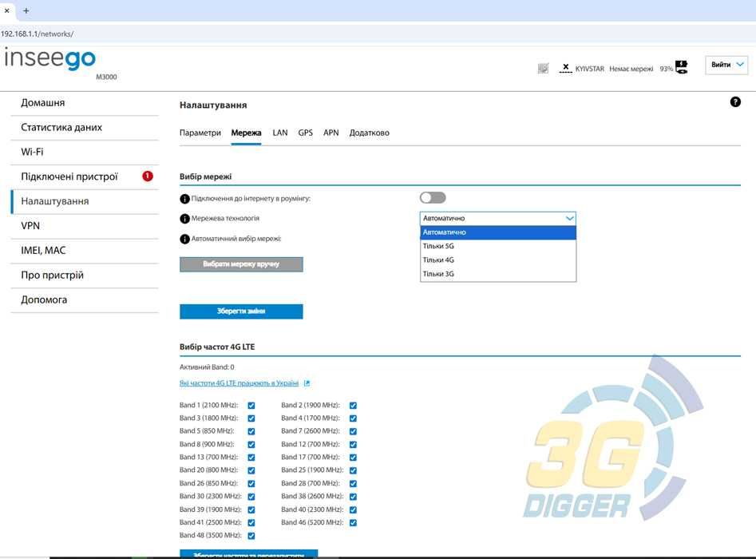Click the messages icon in header
Screen dimensions: 756x559
(x=543, y=69)
